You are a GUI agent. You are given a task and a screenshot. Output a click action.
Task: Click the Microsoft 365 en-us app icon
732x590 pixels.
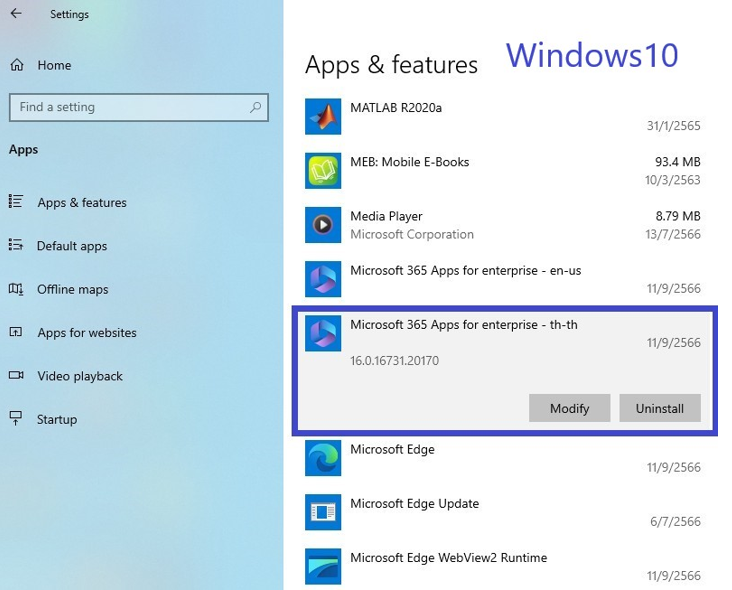[x=323, y=279]
